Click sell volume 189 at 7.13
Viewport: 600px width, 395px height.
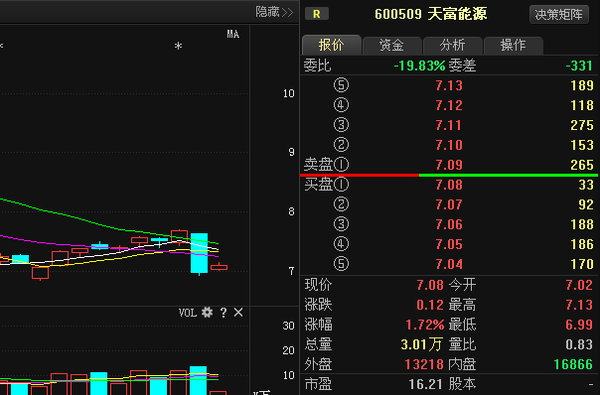pos(582,85)
